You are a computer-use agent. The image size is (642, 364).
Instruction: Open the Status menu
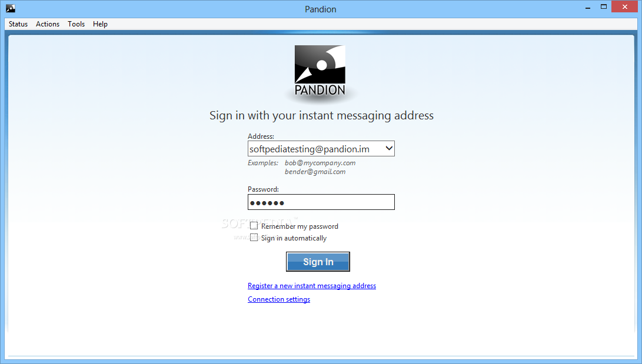(18, 24)
